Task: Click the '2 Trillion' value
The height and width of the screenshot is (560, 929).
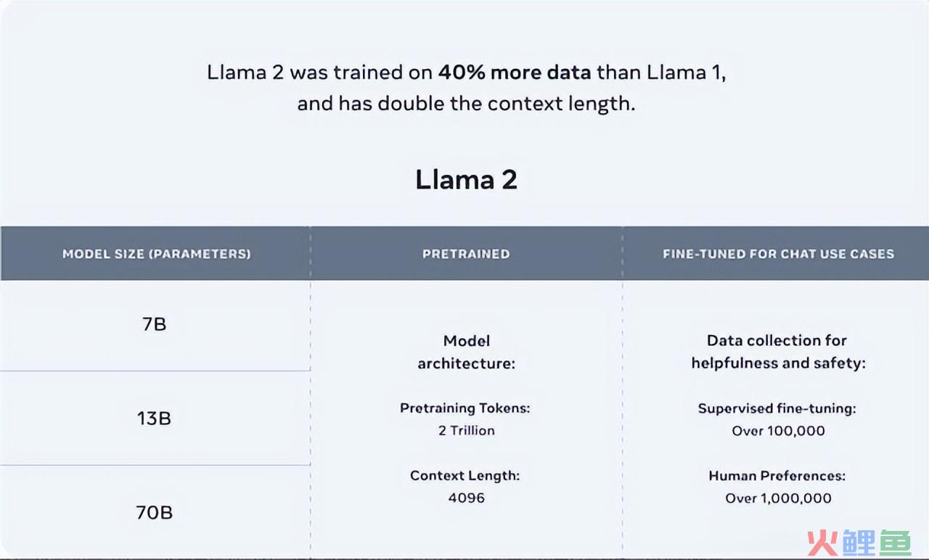Action: point(466,430)
